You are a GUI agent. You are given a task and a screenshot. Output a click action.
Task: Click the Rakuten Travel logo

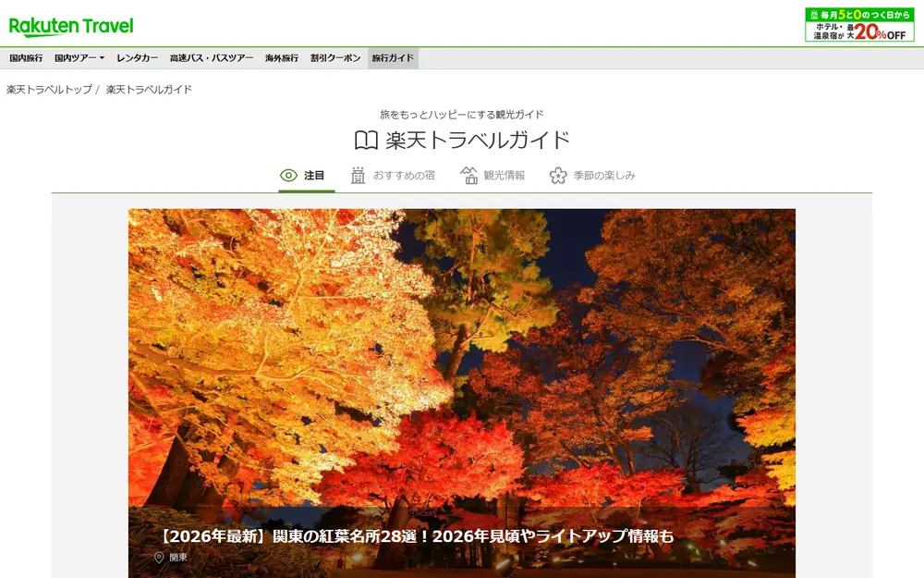[x=71, y=27]
